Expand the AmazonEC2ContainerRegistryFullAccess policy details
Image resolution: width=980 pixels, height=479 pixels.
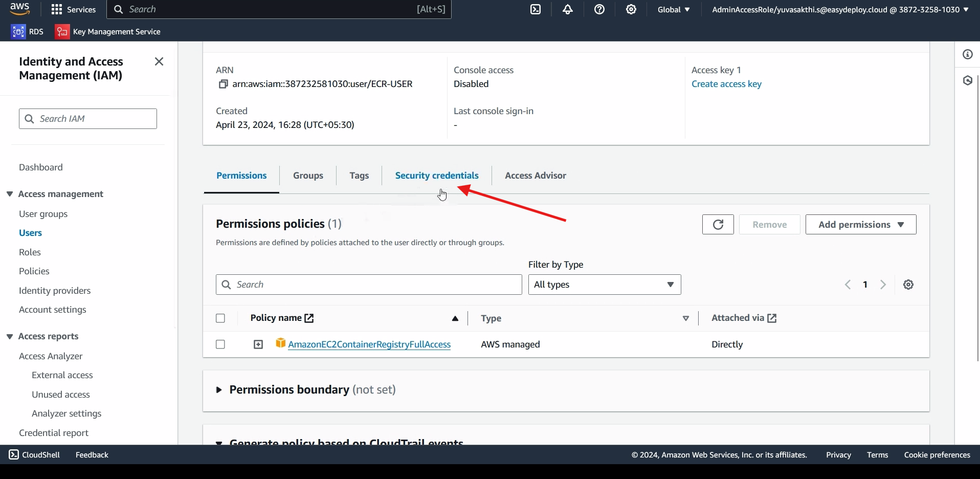click(258, 345)
